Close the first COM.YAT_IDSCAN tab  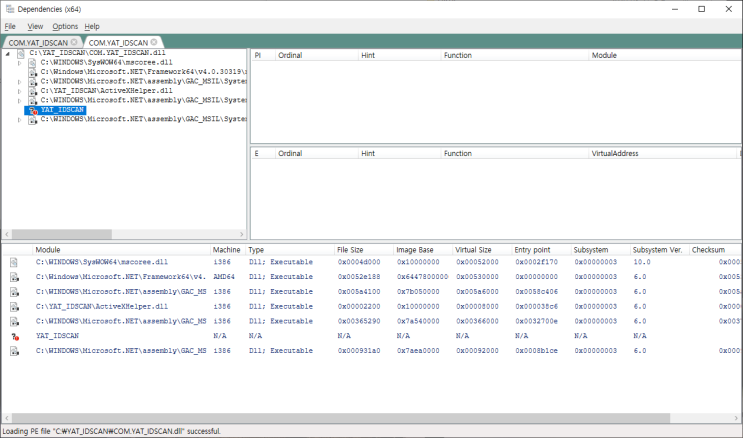75,42
